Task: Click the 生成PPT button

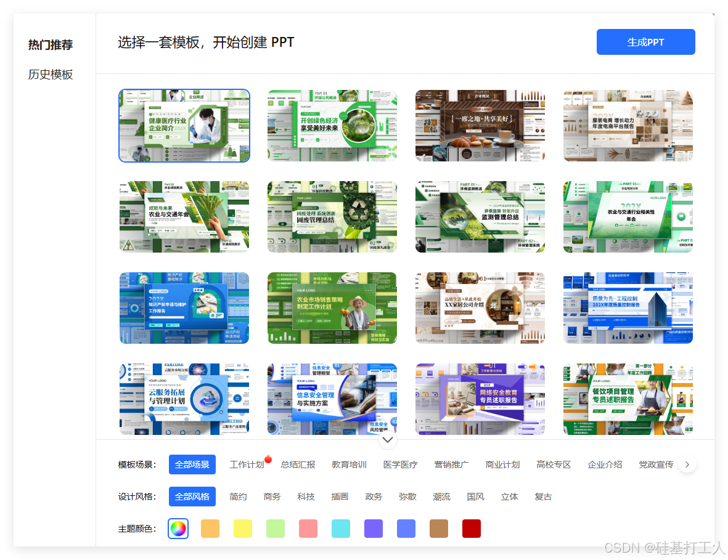Action: pos(645,41)
